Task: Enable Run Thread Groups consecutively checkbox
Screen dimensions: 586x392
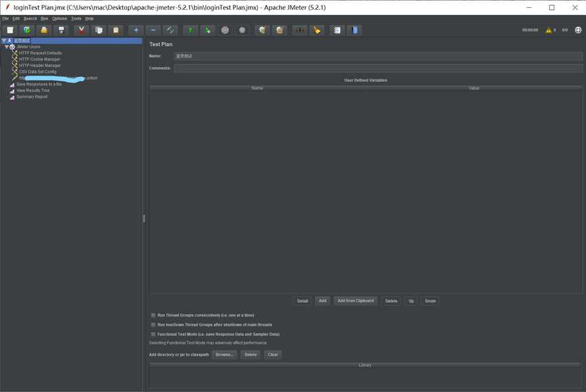Action: (153, 316)
